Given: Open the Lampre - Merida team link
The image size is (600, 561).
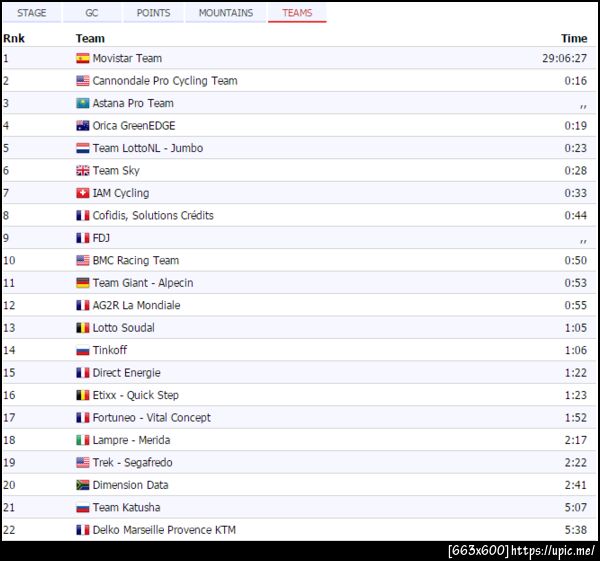Looking at the screenshot, I should pyautogui.click(x=131, y=440).
